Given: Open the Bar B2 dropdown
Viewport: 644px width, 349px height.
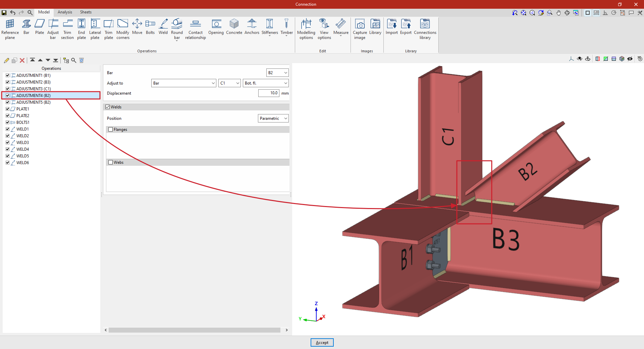Looking at the screenshot, I should (x=277, y=73).
